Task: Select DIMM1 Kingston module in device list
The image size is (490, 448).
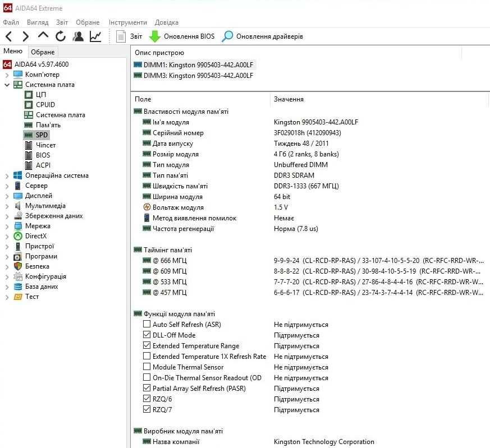Action: coord(194,65)
